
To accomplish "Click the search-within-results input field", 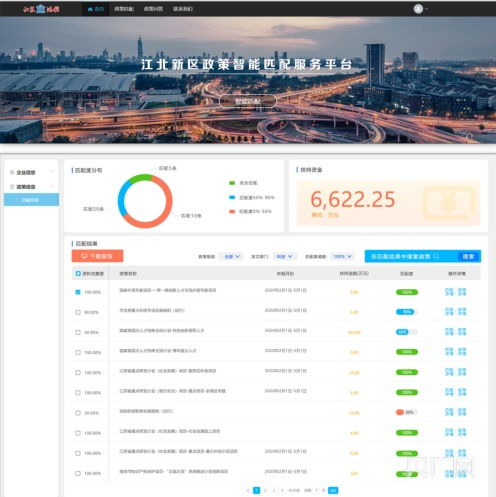I will [x=411, y=256].
